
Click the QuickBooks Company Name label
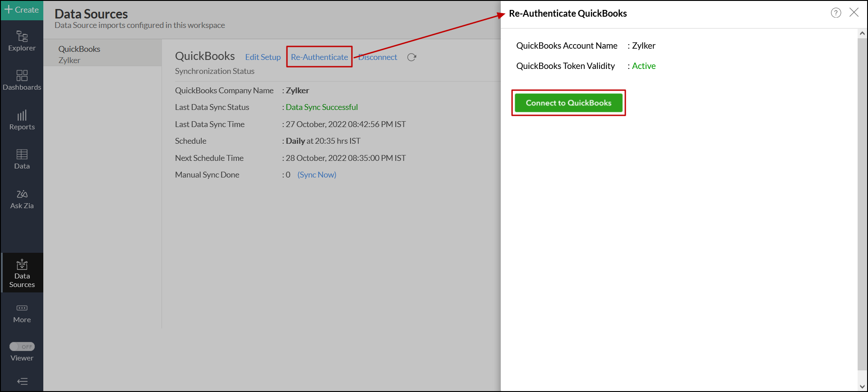tap(224, 91)
